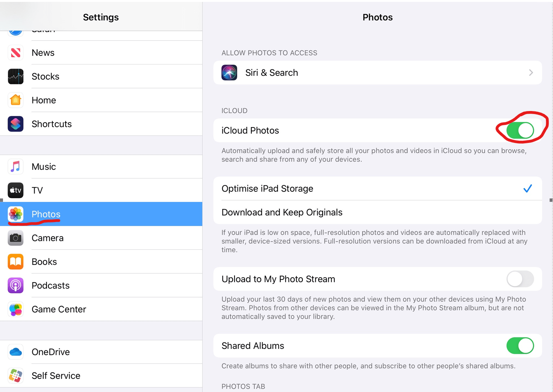Open the Home app icon
Image resolution: width=553 pixels, height=392 pixels.
coord(15,100)
